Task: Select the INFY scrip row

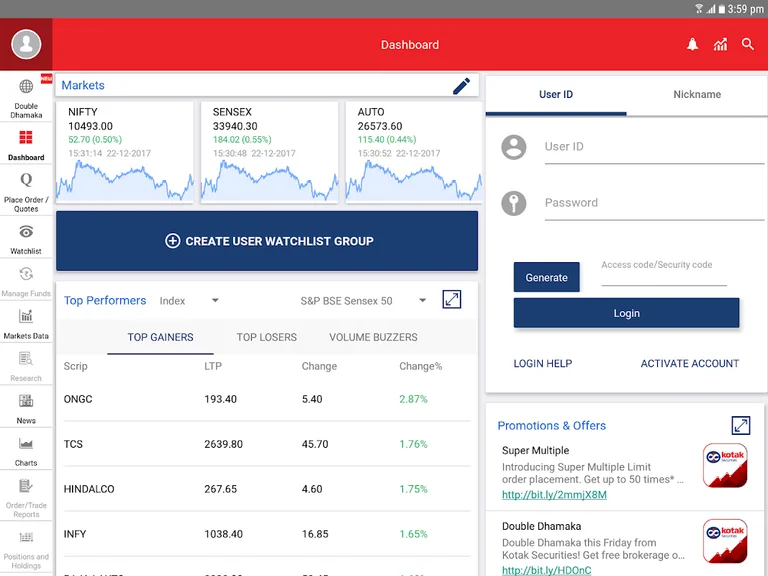Action: pyautogui.click(x=267, y=534)
